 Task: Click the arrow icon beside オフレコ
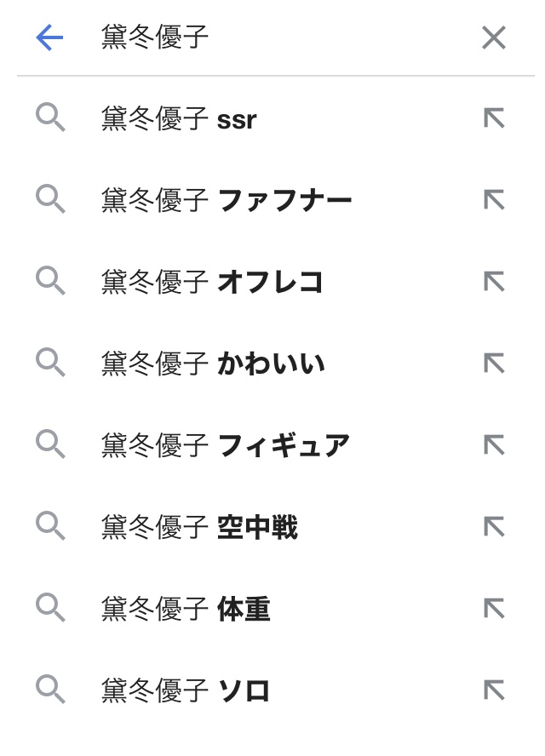494,282
